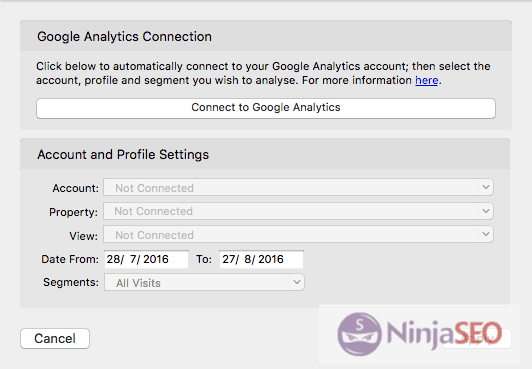The height and width of the screenshot is (369, 532).
Task: Click the To: label between dates
Action: pos(204,259)
